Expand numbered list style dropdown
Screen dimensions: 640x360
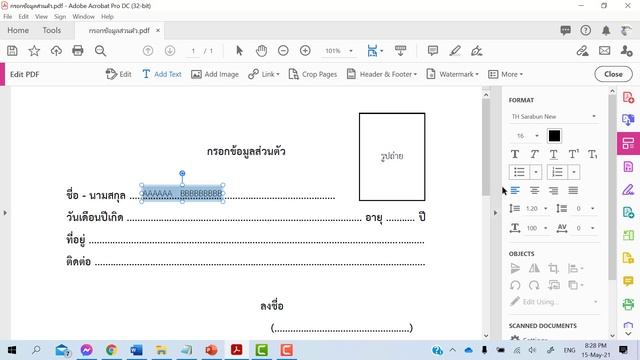point(573,172)
